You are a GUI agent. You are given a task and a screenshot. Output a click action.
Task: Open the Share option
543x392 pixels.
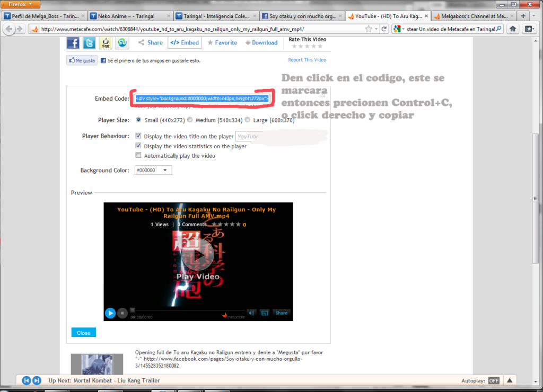tap(151, 42)
